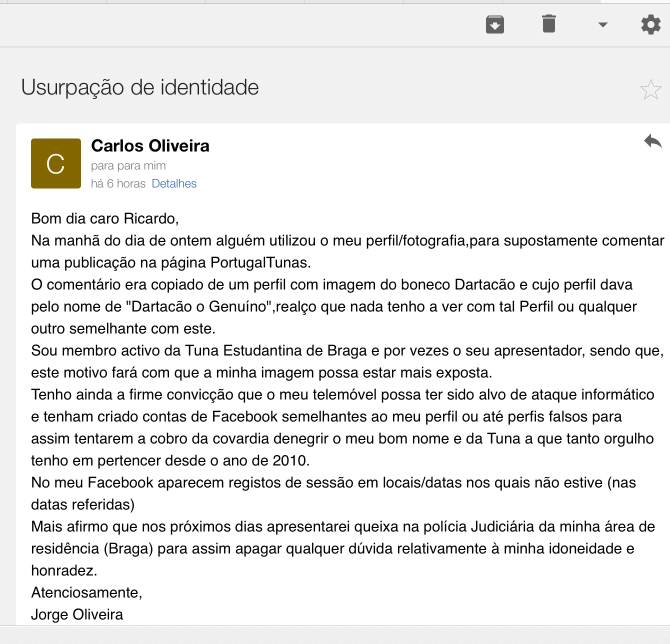This screenshot has width=670, height=644.
Task: Click the word "PortugalTunas" in the email body
Action: pyautogui.click(x=259, y=262)
